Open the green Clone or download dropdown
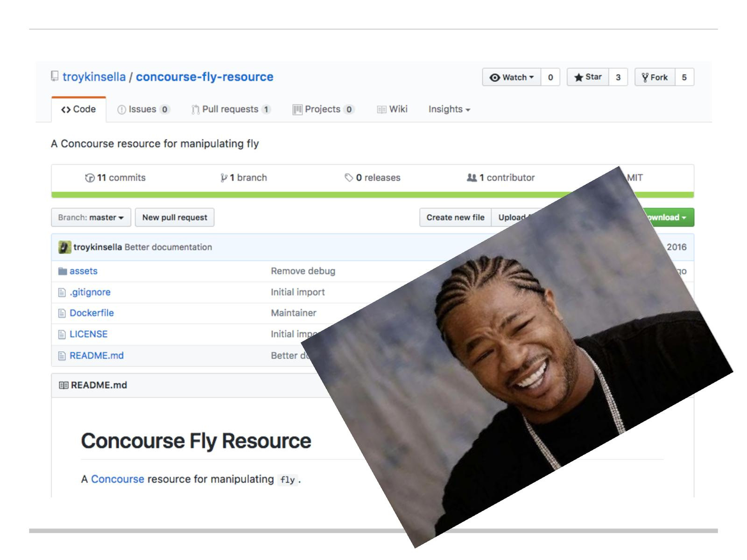747x560 pixels. click(669, 217)
